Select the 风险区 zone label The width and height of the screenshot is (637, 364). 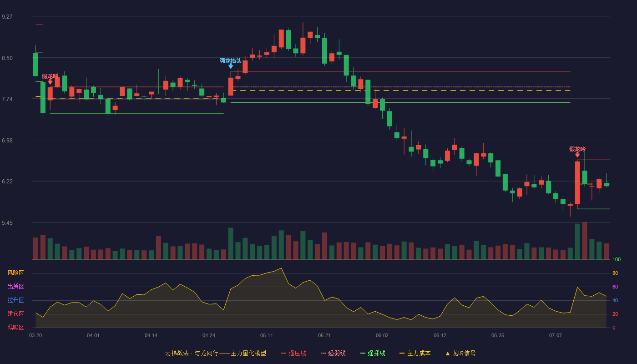(x=15, y=273)
